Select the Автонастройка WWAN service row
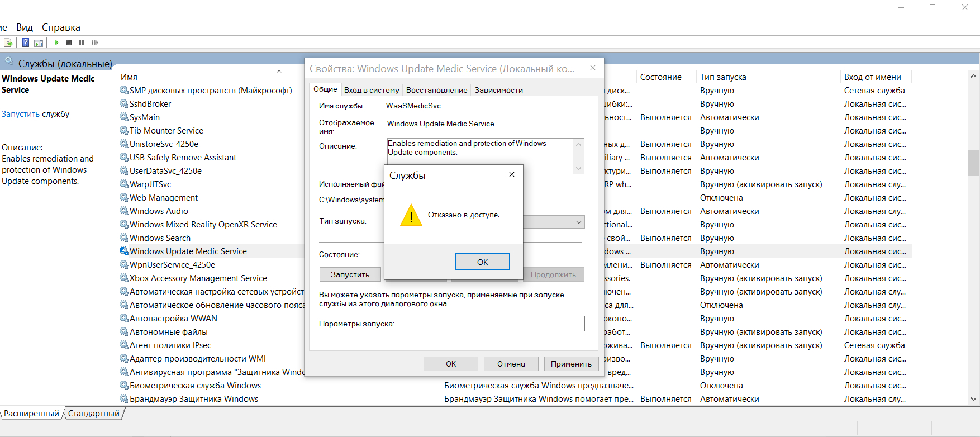This screenshot has height=437, width=980. coord(173,318)
